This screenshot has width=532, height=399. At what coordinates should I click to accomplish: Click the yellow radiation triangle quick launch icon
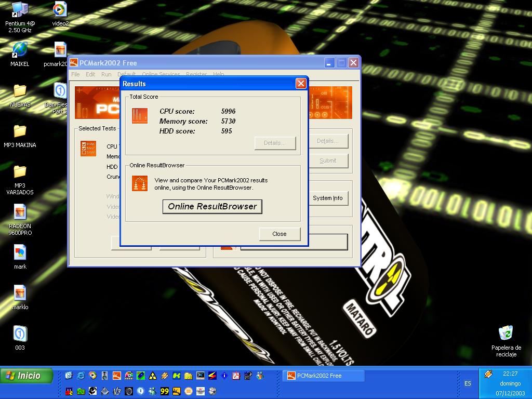click(x=153, y=375)
